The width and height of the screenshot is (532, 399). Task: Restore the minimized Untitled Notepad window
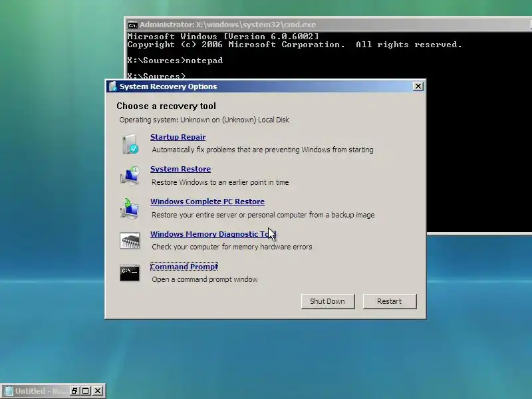[x=74, y=391]
